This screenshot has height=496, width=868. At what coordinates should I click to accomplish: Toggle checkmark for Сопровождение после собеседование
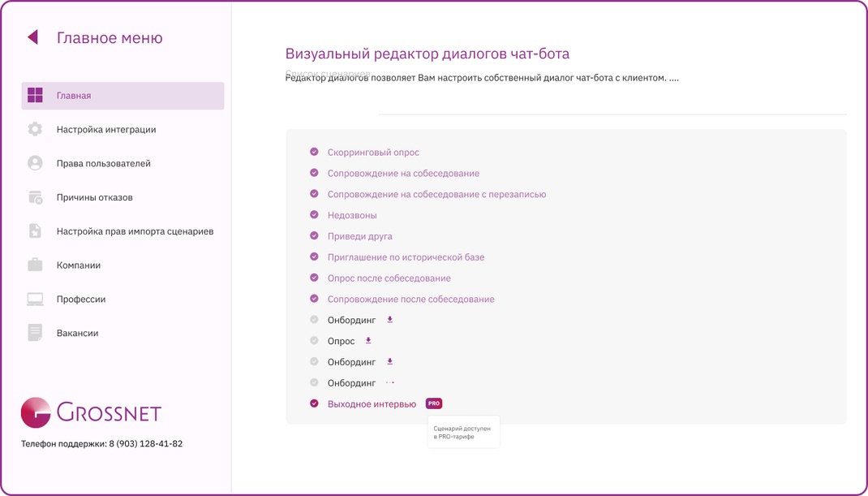click(x=314, y=298)
